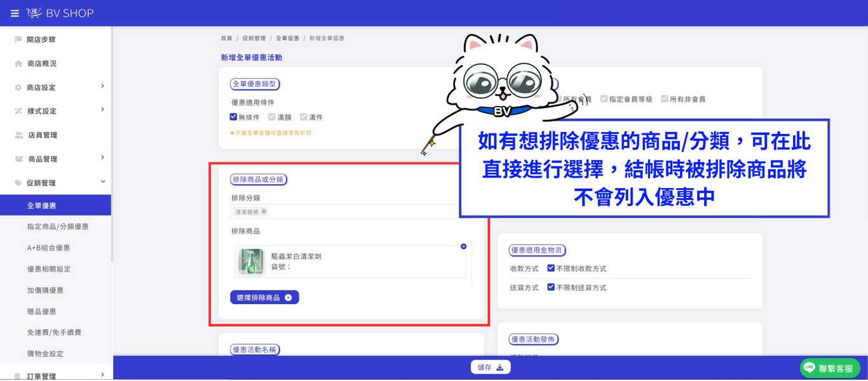
Task: Click the 驅蟲潔白清潔劑 product thumbnail
Action: pyautogui.click(x=251, y=262)
